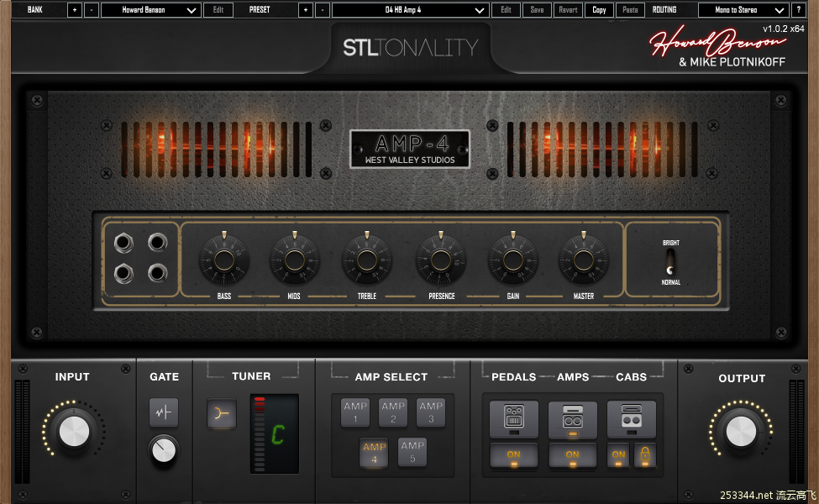Click the Copy button
This screenshot has height=504, width=819.
599,9
